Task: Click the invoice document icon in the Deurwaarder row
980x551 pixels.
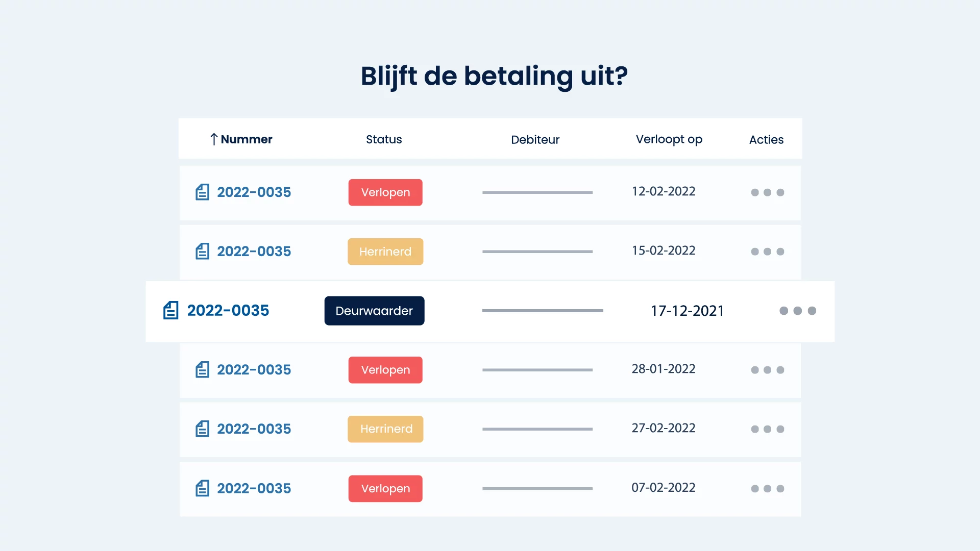Action: (171, 310)
